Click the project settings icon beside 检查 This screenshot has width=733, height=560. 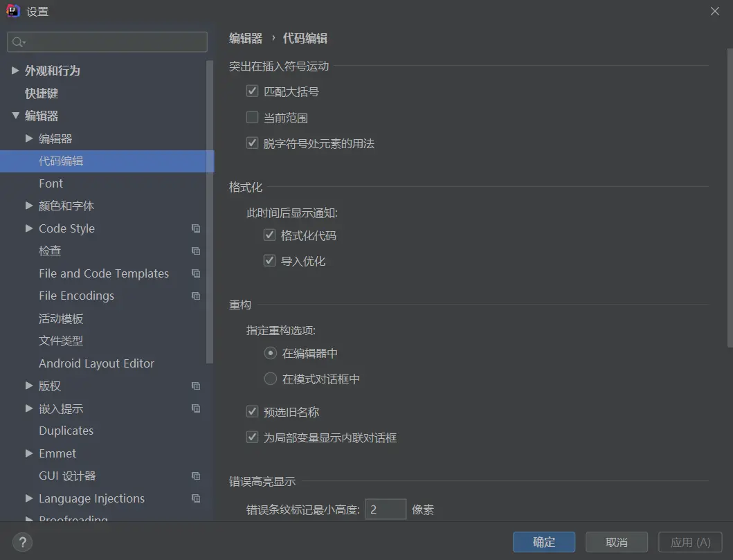pos(196,251)
